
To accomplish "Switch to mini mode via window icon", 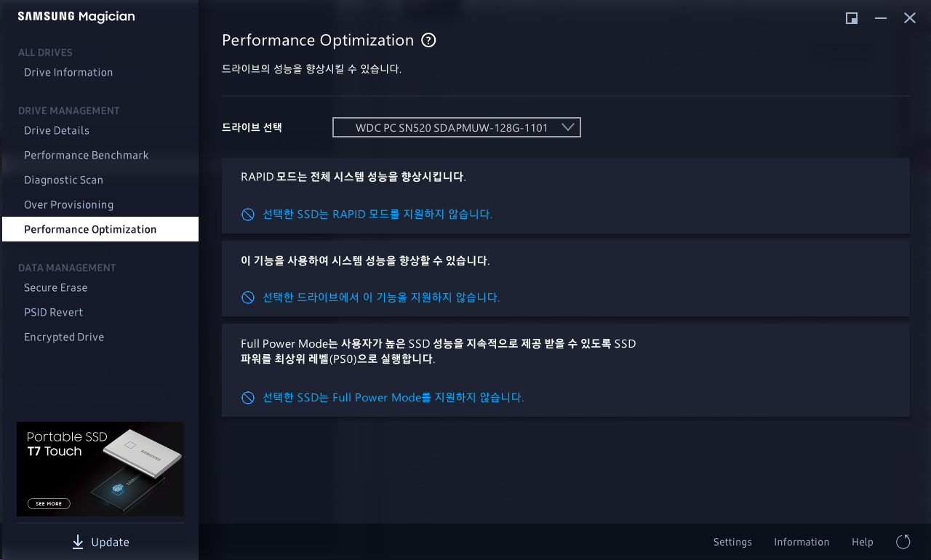I will tap(852, 18).
